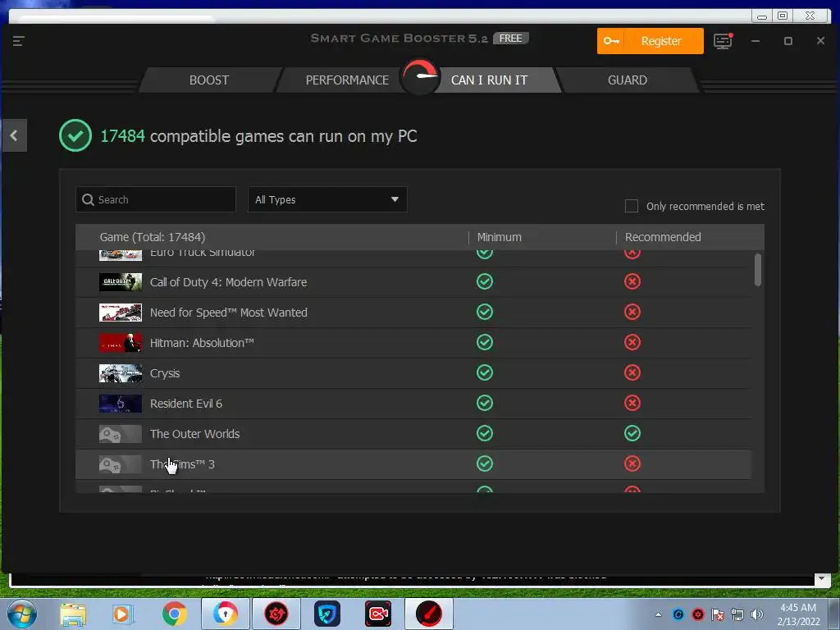Click Hitman: Absolution recommended cross icon
Viewport: 840px width, 630px height.
click(x=632, y=342)
